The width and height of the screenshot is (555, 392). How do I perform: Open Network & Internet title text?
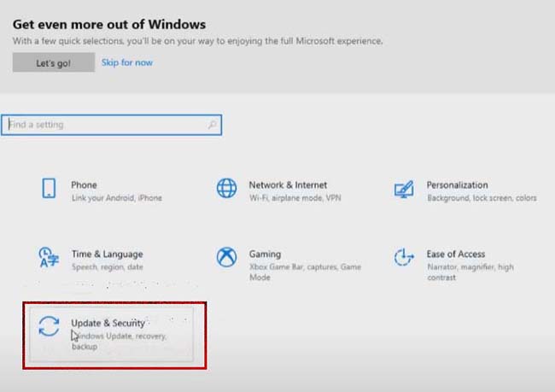click(x=288, y=184)
